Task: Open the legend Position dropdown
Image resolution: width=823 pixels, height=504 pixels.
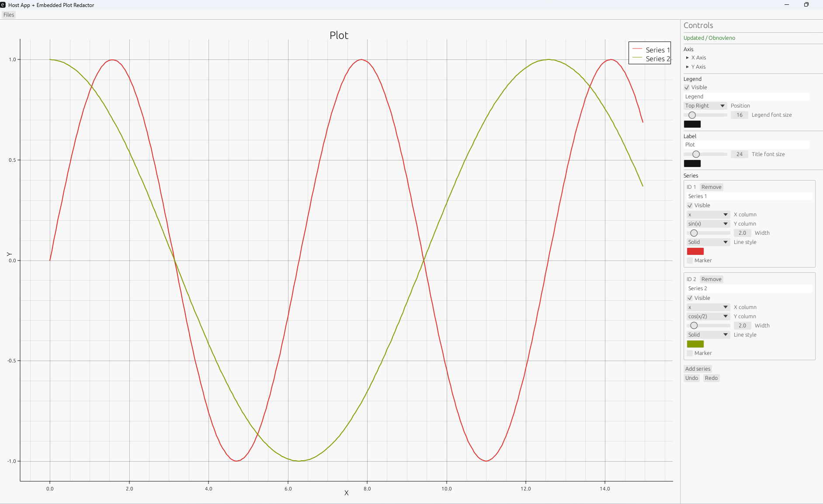Action: pyautogui.click(x=705, y=106)
